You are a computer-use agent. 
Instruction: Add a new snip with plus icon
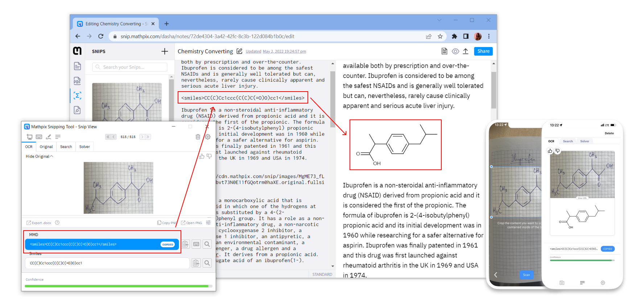[165, 51]
